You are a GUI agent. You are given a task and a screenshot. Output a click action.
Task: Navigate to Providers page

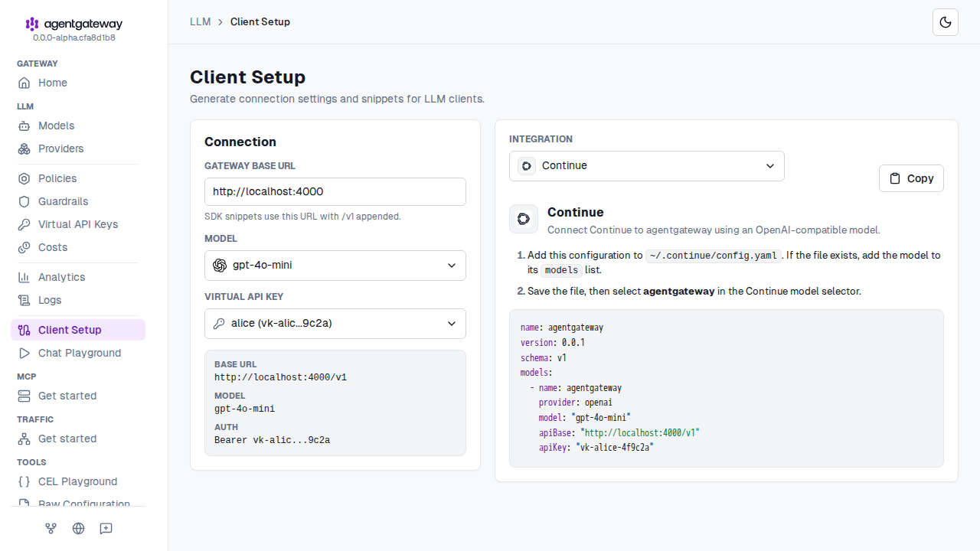pyautogui.click(x=78, y=148)
